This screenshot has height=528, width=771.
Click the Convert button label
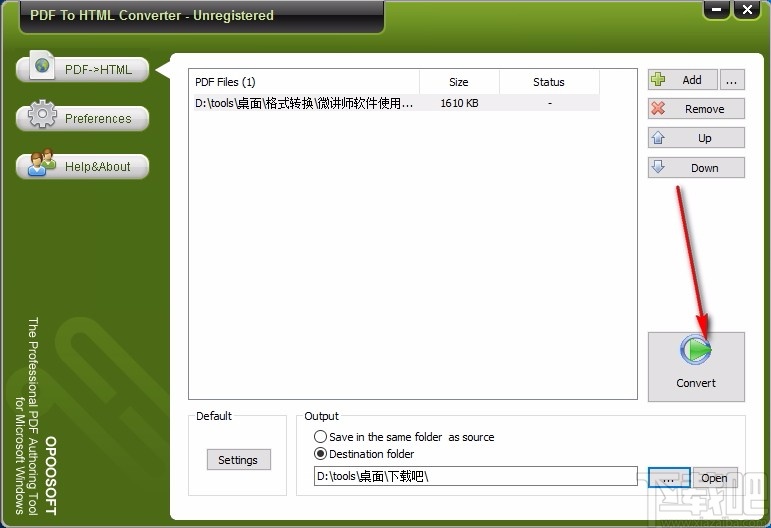[x=696, y=383]
